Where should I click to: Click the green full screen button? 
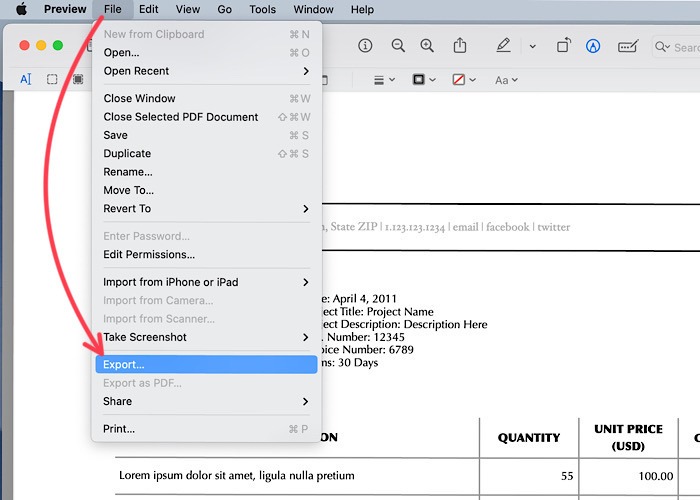58,45
